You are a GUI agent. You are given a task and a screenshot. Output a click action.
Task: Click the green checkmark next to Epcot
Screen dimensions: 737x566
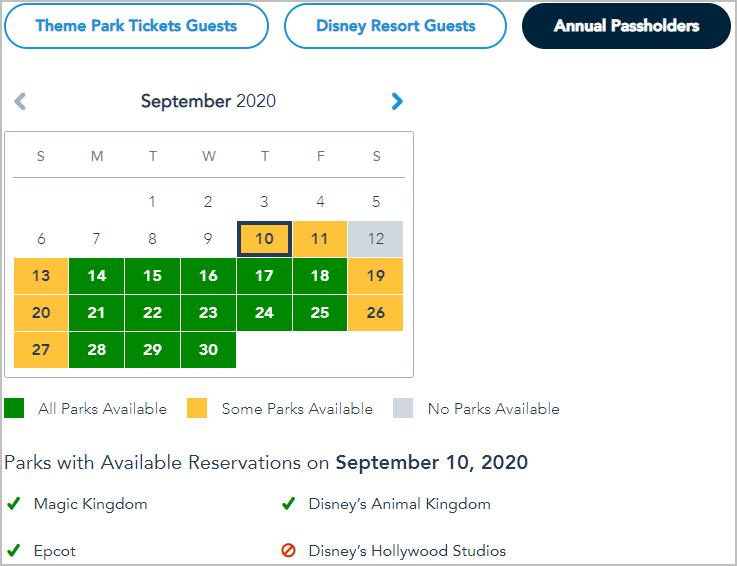click(x=14, y=550)
